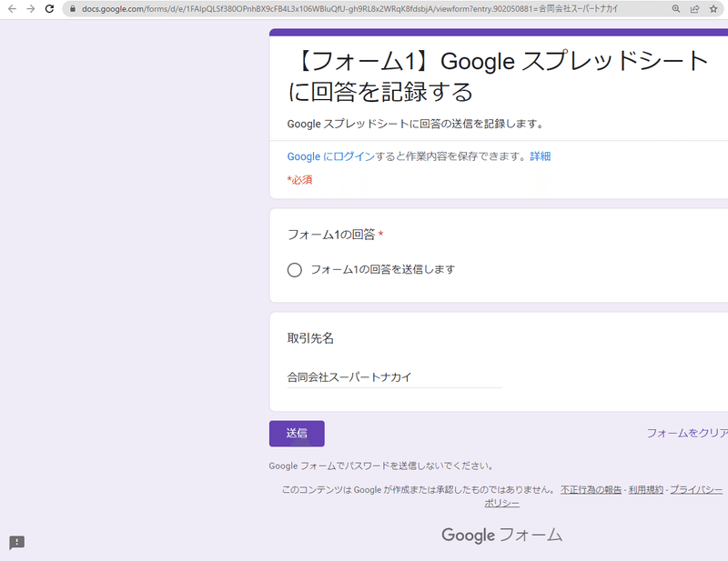Viewport: 728px width, 561px height.
Task: Click the description Google スプレッドシートに回答の送信を記録します。
Action: pyautogui.click(x=415, y=124)
